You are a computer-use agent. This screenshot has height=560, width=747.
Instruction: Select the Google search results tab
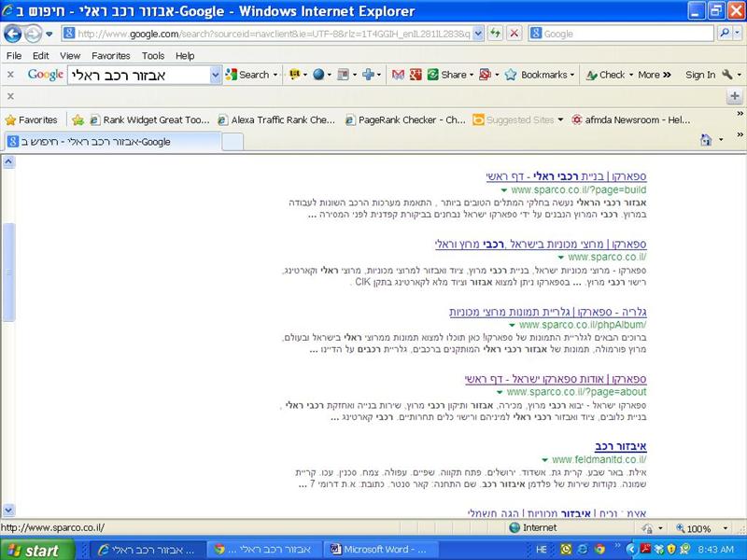(112, 142)
